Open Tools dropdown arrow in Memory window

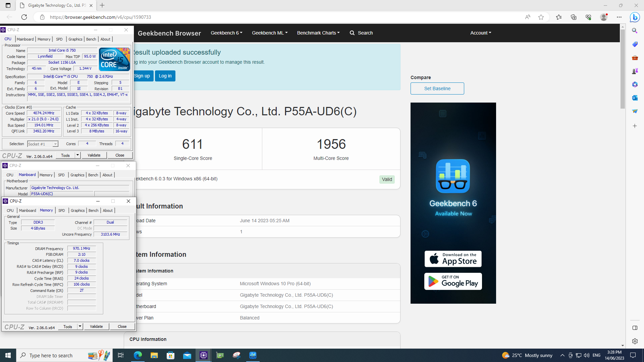tap(80, 326)
